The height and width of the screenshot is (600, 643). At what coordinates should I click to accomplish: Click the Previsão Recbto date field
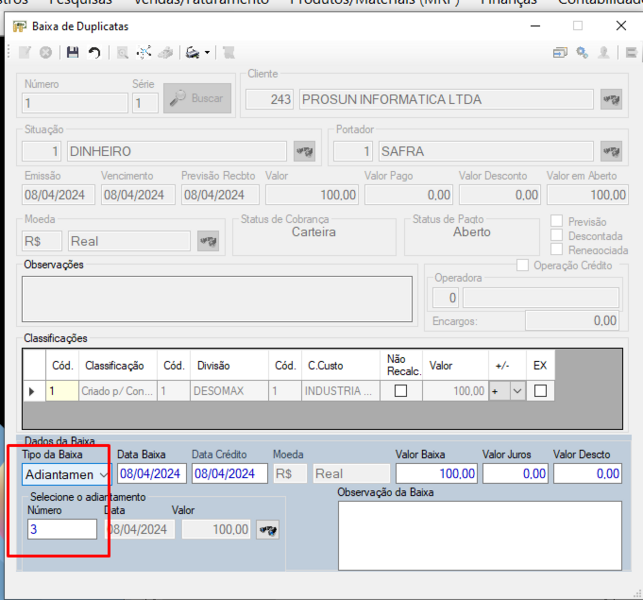tap(220, 194)
